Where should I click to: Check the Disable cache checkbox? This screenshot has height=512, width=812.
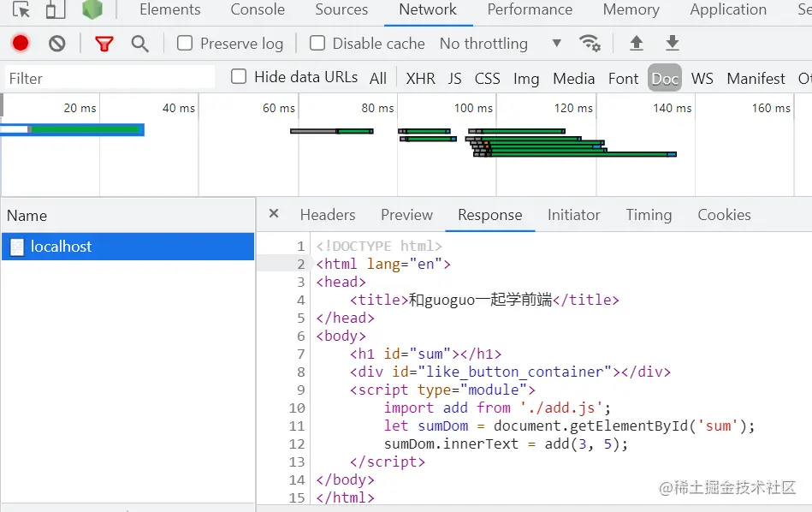point(317,43)
